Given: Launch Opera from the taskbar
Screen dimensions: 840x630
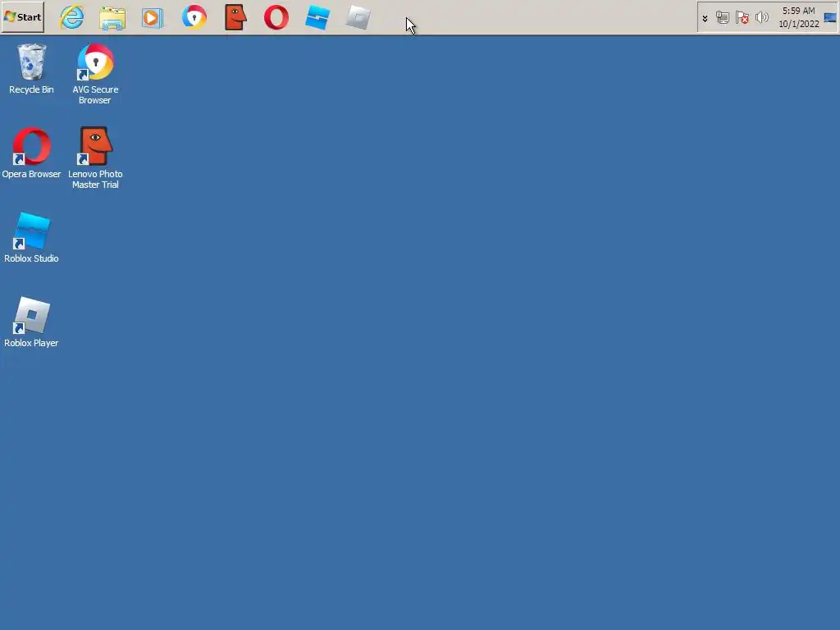Looking at the screenshot, I should point(276,18).
